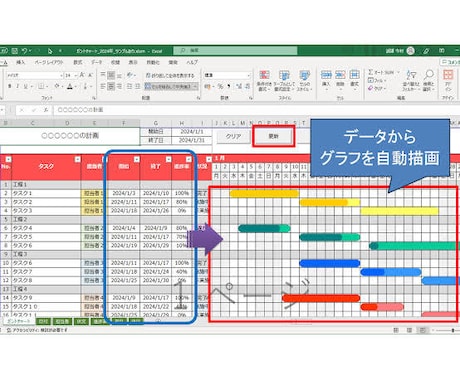Screen dimensions: 460x380
Task: Click the cell Borders icon
Action: 41,87
